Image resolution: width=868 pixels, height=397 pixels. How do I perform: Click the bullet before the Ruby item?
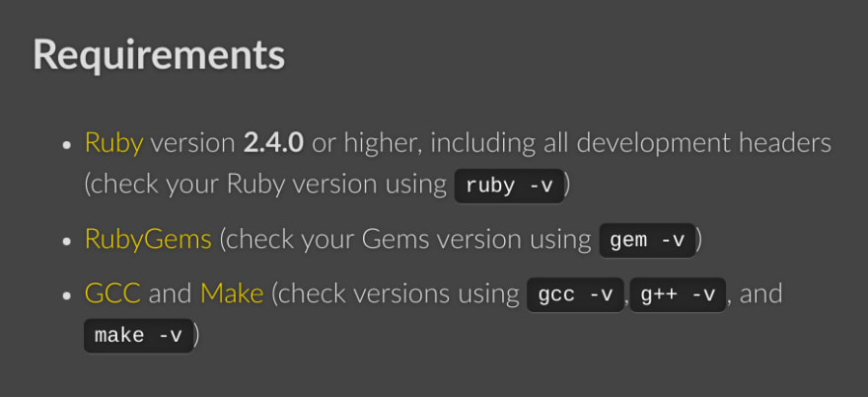67,146
